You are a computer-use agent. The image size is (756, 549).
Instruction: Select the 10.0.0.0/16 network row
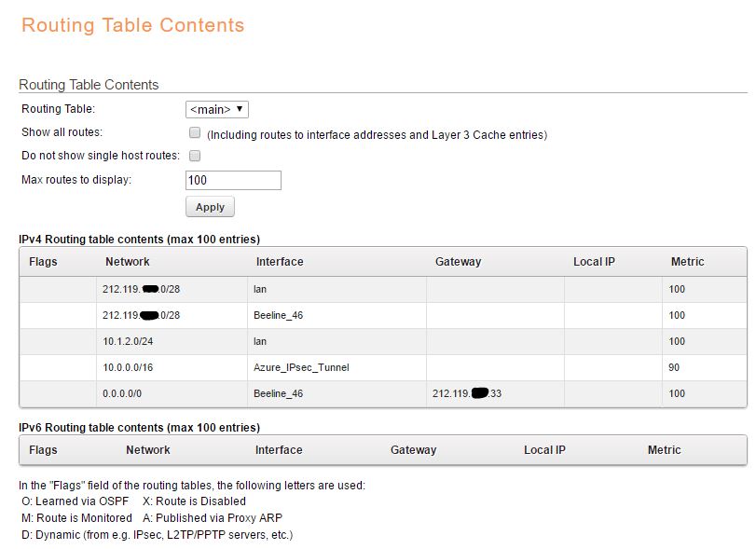pyautogui.click(x=128, y=367)
